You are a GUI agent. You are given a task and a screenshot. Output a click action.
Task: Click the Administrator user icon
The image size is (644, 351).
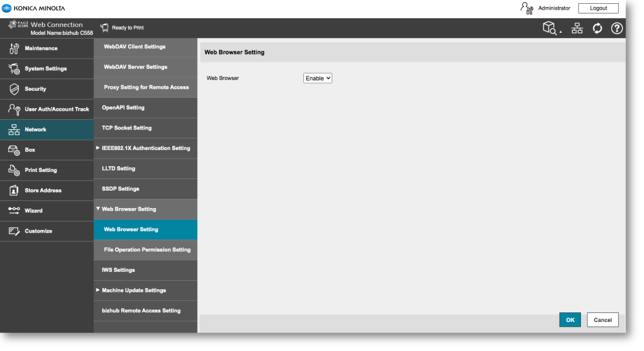527,8
